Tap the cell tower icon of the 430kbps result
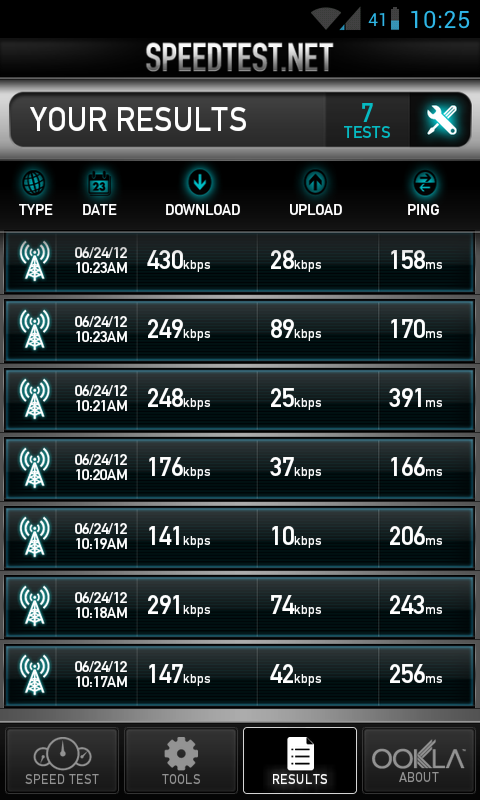480x800 pixels. 34,261
